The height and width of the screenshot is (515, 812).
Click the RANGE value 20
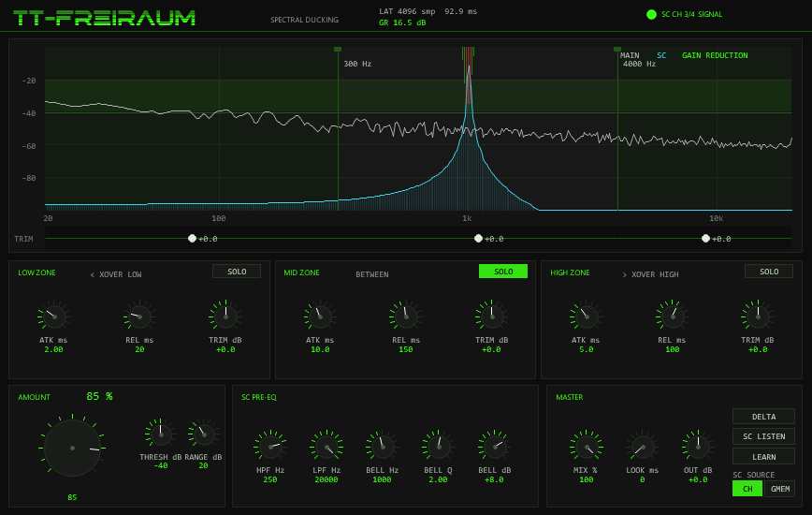(x=204, y=465)
